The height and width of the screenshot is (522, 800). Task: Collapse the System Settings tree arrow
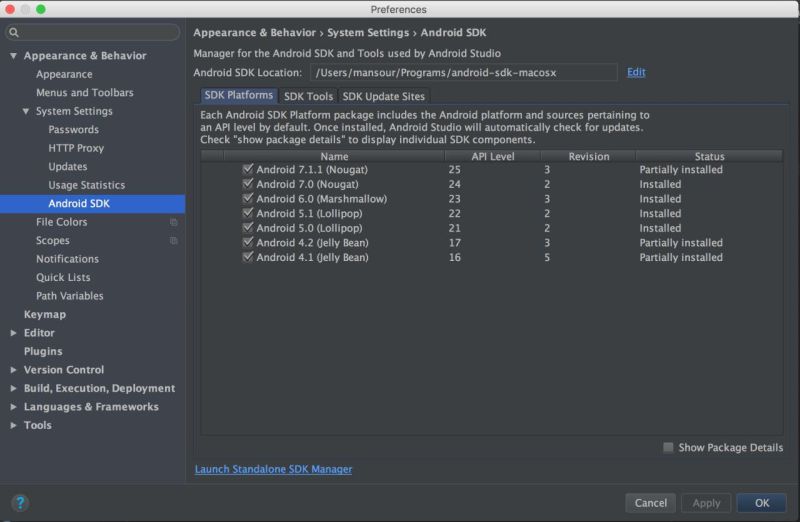pyautogui.click(x=26, y=111)
